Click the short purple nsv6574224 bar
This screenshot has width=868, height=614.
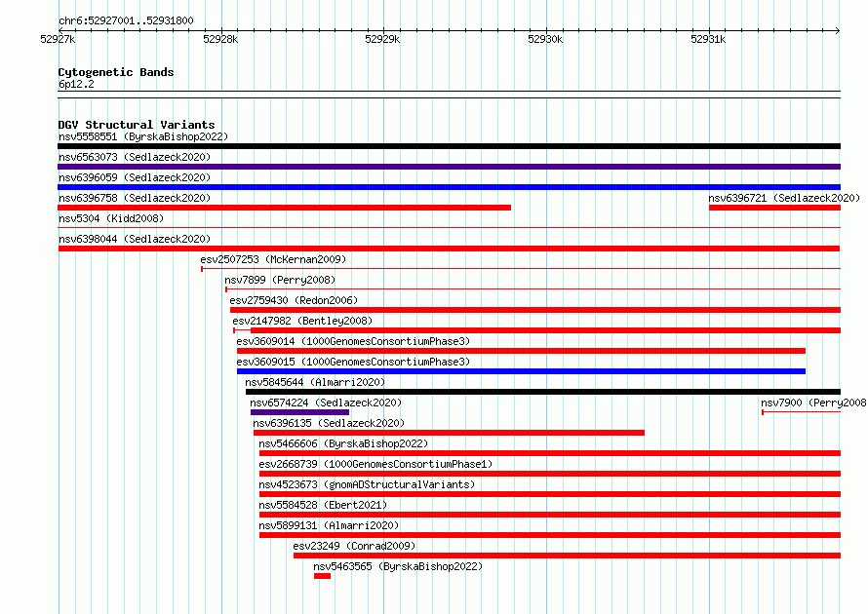point(299,412)
